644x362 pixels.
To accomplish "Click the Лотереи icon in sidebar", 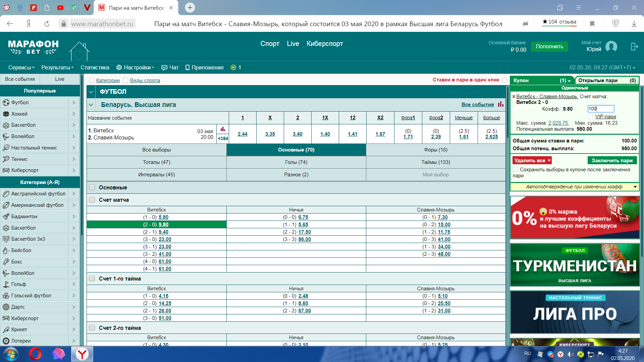I will [6, 341].
